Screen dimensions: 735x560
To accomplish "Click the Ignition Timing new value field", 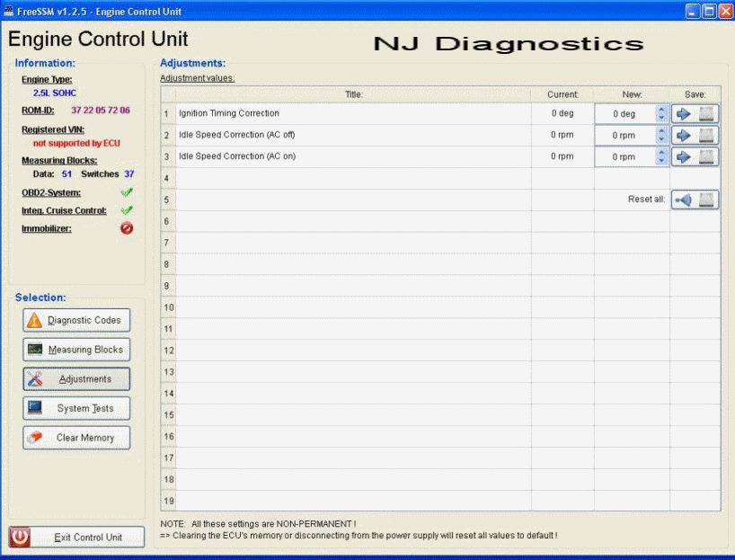I will [x=624, y=114].
